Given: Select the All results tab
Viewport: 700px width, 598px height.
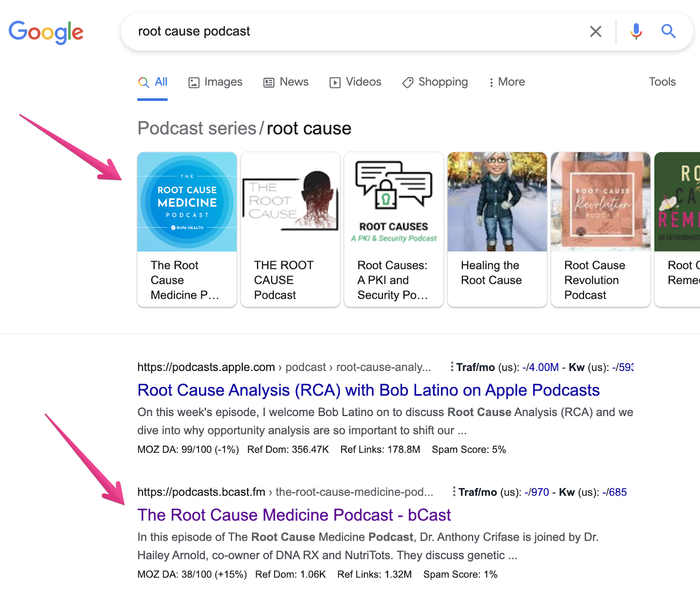Looking at the screenshot, I should pos(153,82).
